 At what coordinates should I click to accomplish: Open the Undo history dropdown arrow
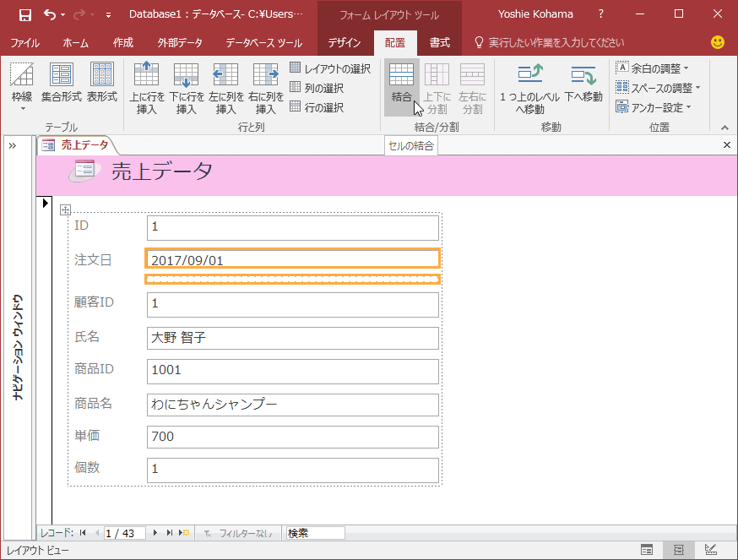[63, 15]
